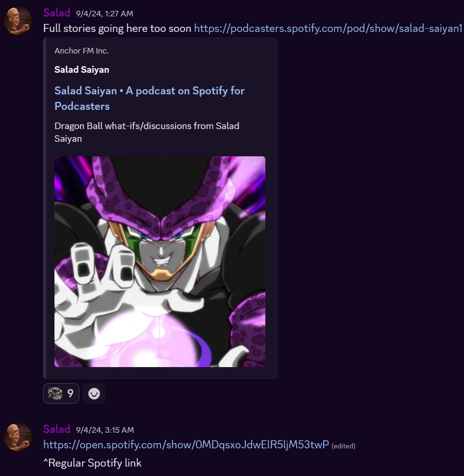464x476 pixels.
Task: Open the add reaction smiley button
Action: pyautogui.click(x=94, y=393)
